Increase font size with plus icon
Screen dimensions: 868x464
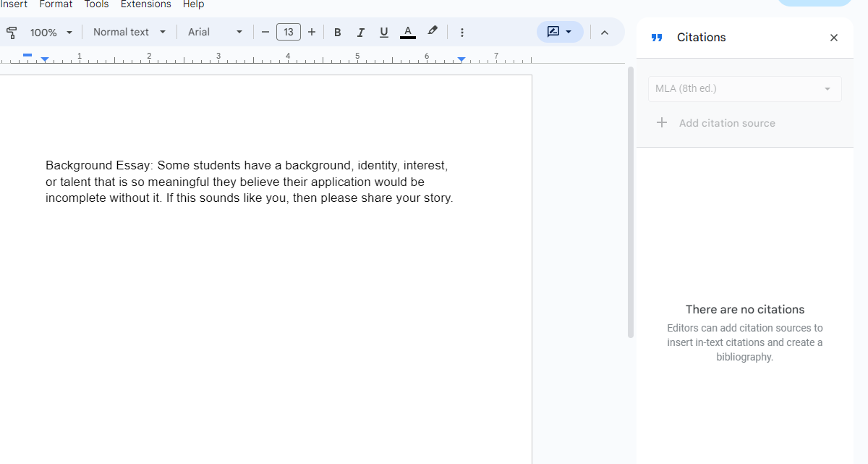pyautogui.click(x=311, y=32)
